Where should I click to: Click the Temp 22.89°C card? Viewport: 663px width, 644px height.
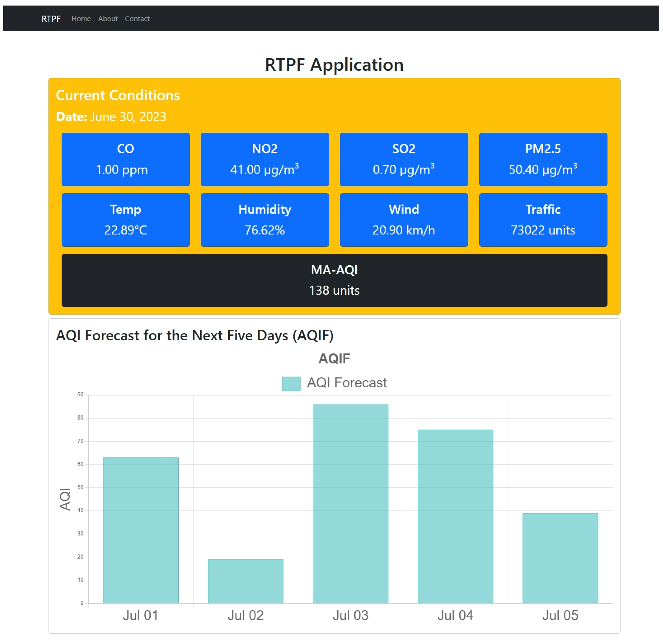125,220
